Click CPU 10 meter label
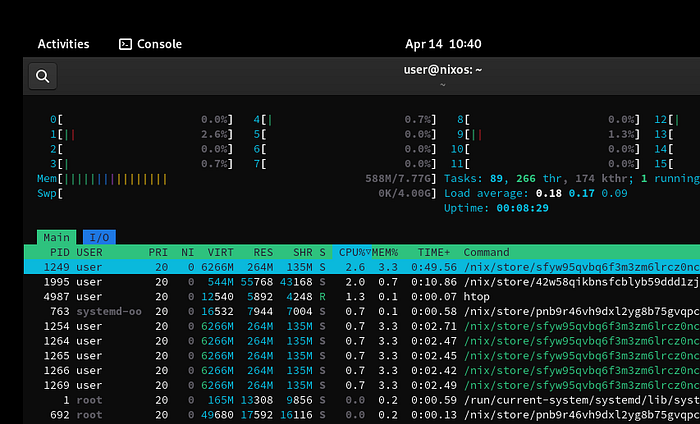This screenshot has width=700, height=424. [457, 149]
